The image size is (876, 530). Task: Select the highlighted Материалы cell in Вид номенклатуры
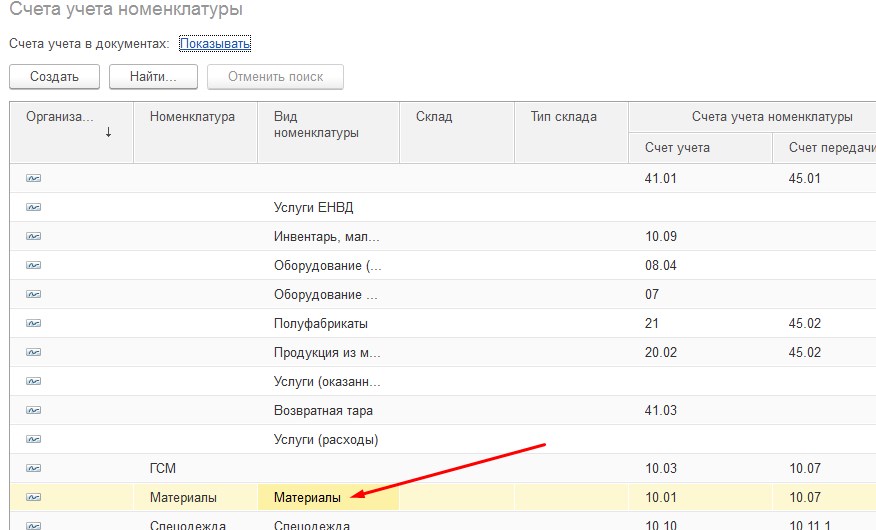328,498
